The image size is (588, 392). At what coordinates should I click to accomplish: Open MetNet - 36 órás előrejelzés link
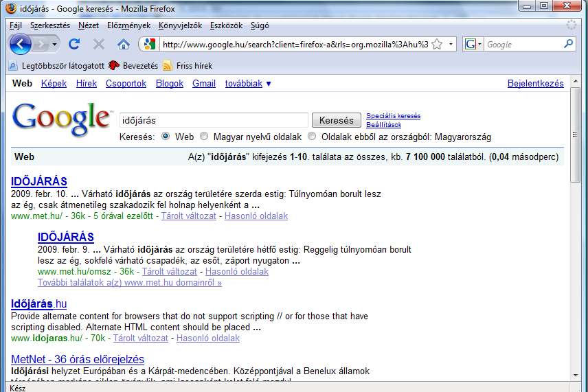[x=77, y=359]
